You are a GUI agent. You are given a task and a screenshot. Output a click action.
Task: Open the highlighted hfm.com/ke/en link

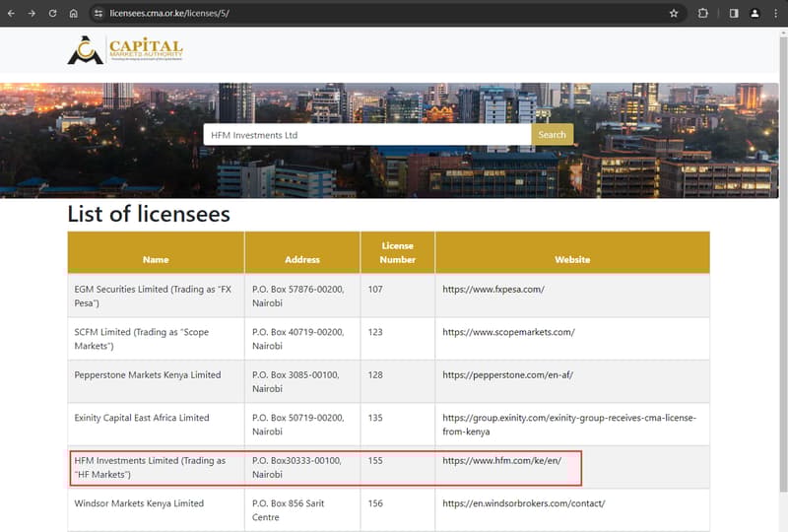[x=501, y=461]
